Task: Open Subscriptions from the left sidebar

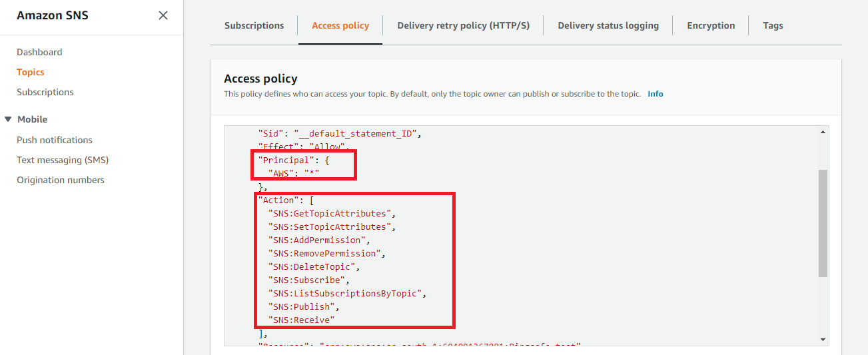Action: click(x=45, y=92)
